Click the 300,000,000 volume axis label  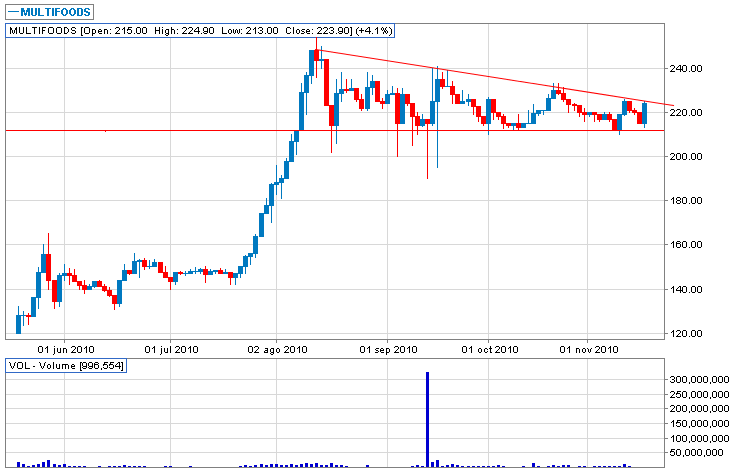(x=699, y=379)
